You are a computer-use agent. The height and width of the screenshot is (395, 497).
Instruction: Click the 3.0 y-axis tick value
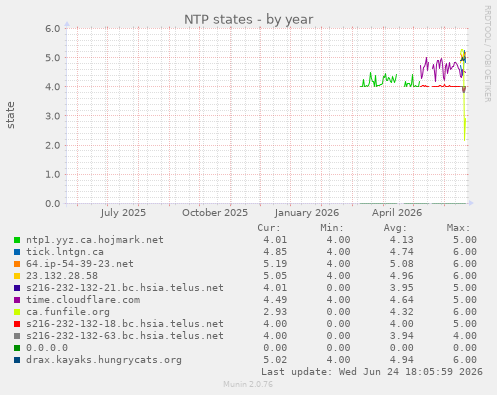(53, 116)
